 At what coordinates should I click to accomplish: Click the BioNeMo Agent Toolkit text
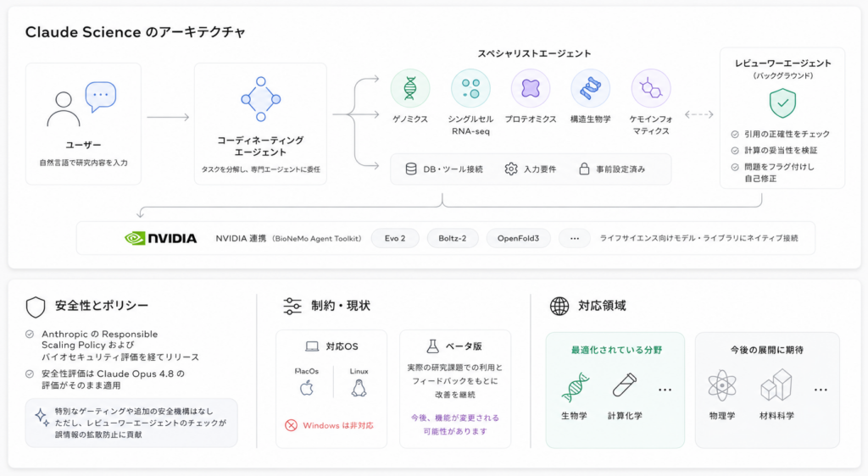tap(317, 238)
